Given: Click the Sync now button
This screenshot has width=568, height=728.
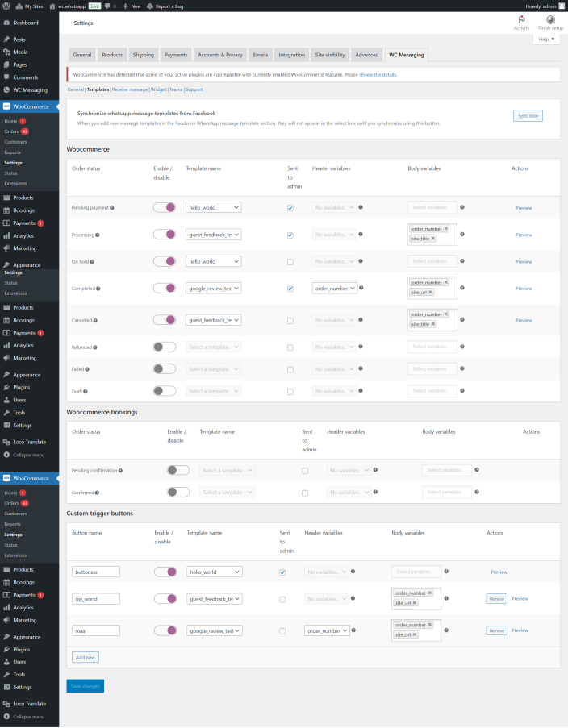Looking at the screenshot, I should tap(528, 115).
